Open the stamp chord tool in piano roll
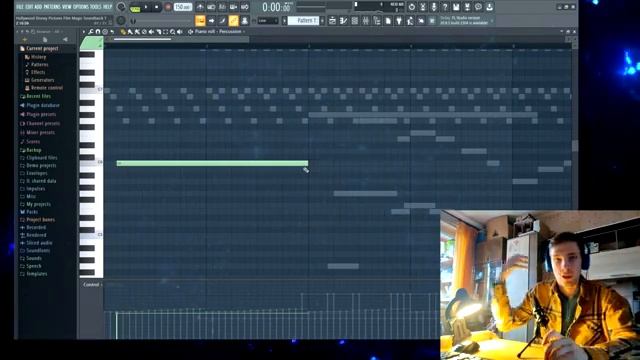This screenshot has height=360, width=640. pos(105,31)
